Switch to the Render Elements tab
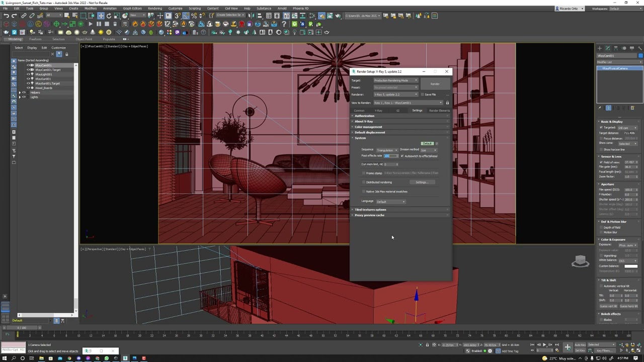 (x=439, y=110)
